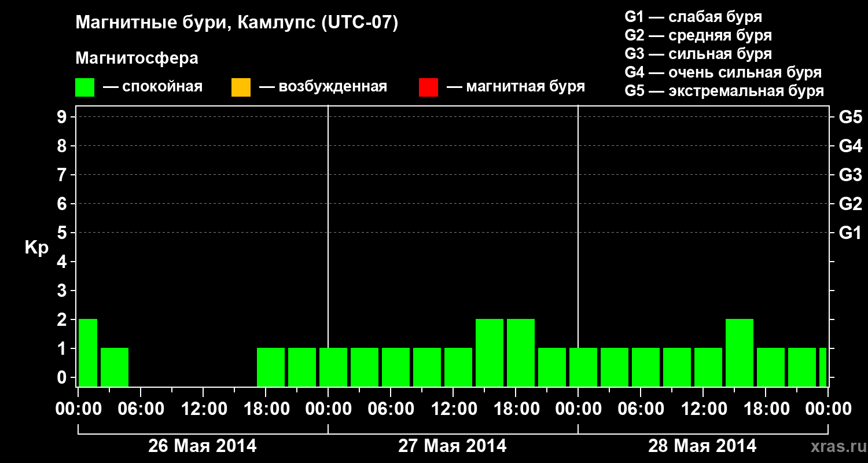Click the Kp 1 bar spanning 12:00 on 28 Мая
The width and height of the screenshot is (868, 463).
pos(708,367)
